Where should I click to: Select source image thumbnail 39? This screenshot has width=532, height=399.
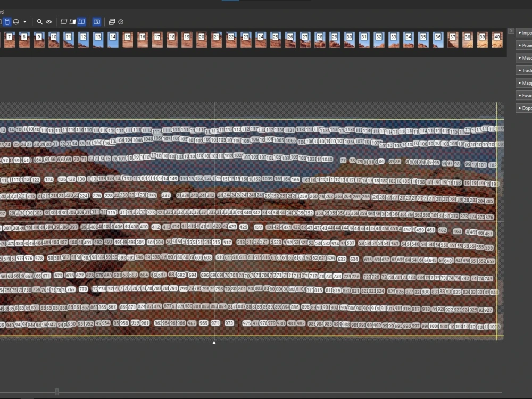click(x=482, y=40)
